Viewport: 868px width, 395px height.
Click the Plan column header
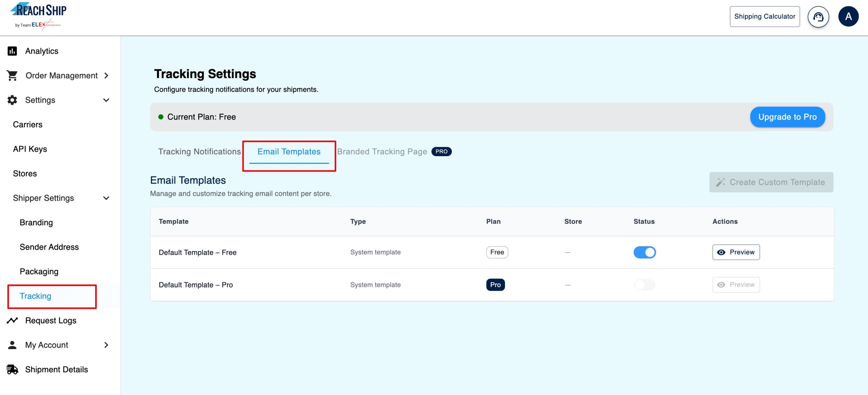point(493,222)
